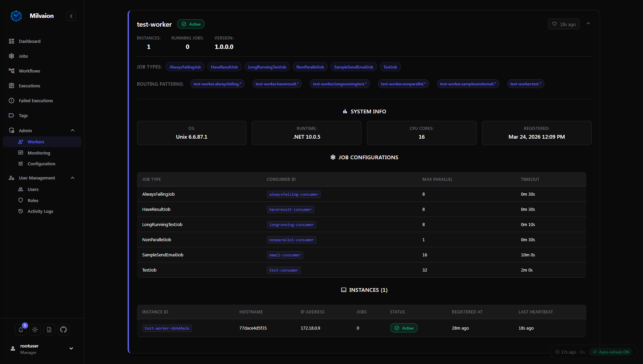This screenshot has width=643, height=364.
Task: Click the heartbeat 18s ago badge
Action: [563, 24]
